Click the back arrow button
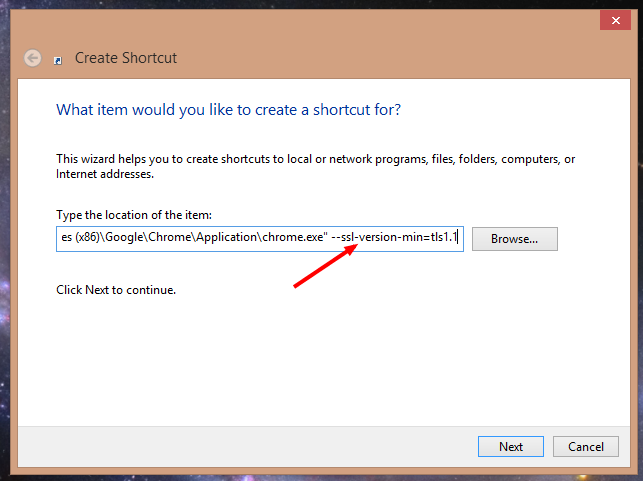 click(33, 58)
